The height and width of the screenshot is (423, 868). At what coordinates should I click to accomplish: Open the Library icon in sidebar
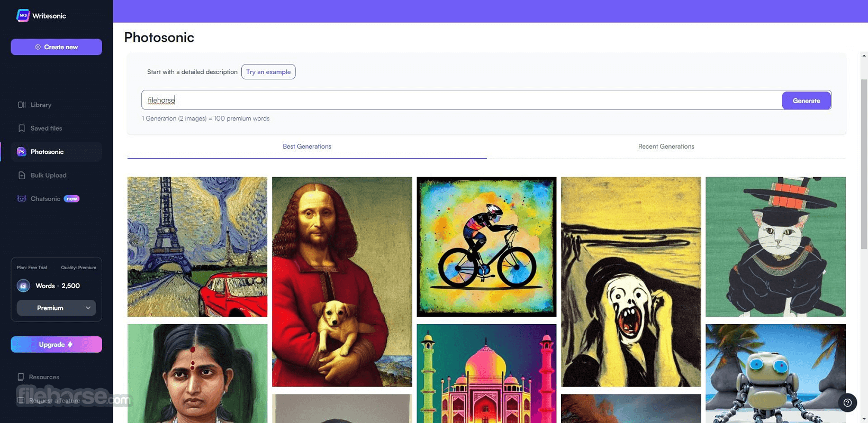point(22,105)
